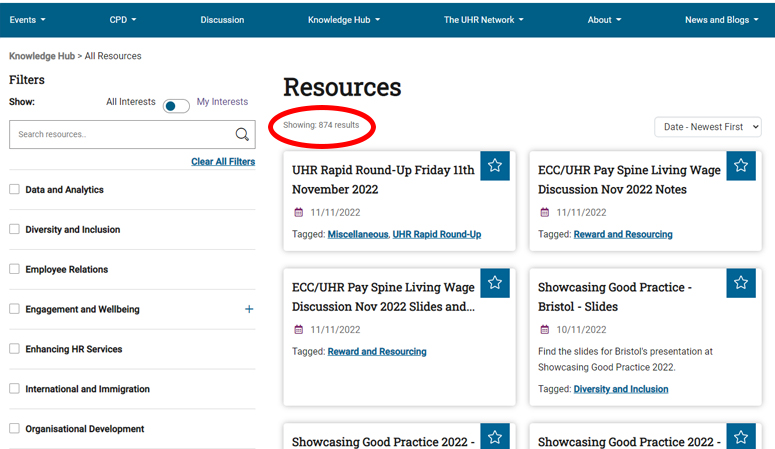Image resolution: width=775 pixels, height=449 pixels.
Task: Toggle the All Interests / My Interests switch
Action: [176, 106]
